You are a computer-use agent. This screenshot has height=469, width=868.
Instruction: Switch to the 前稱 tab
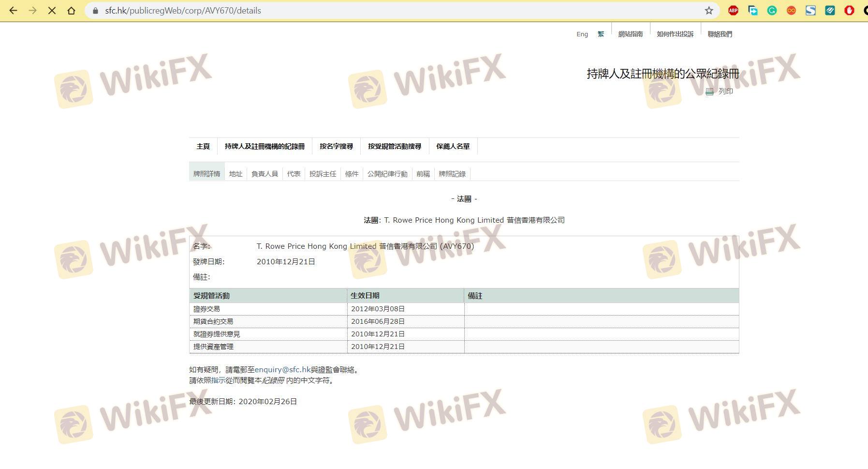point(423,174)
